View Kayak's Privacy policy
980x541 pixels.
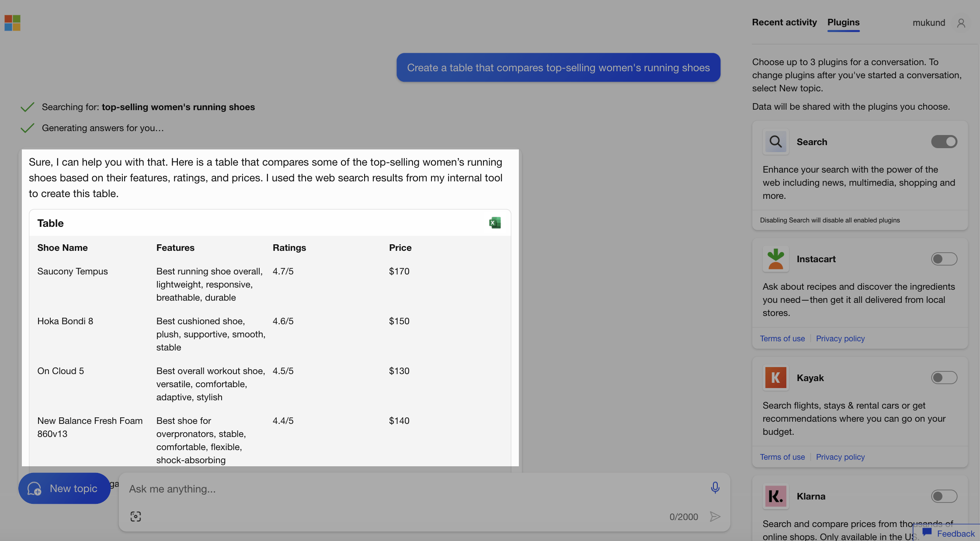(x=840, y=457)
